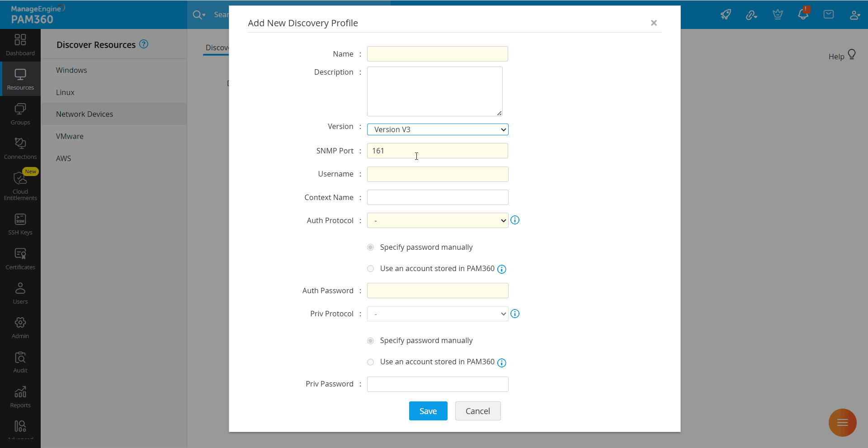Choose 'Use an account stored in PAM360' above Priv Password
The height and width of the screenshot is (448, 868).
tap(371, 362)
